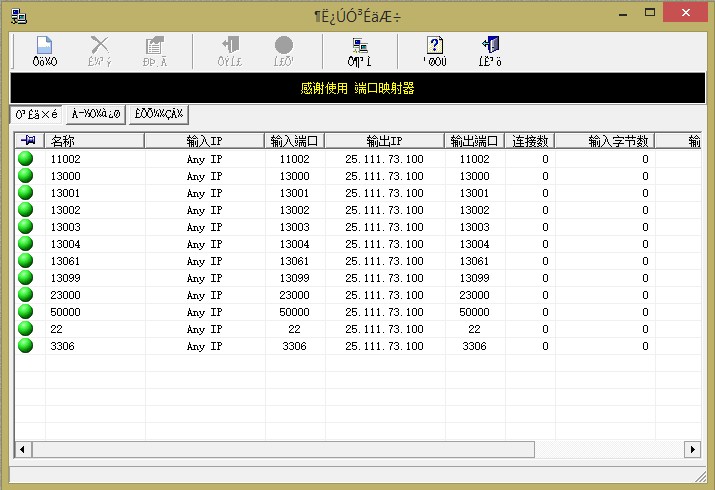Select the row named 3306

coord(358,346)
